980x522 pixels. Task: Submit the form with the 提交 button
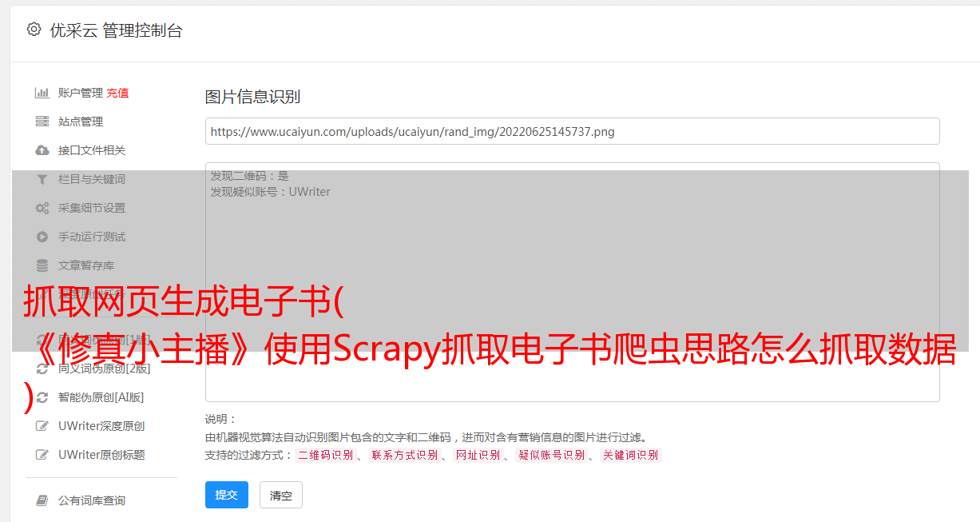[x=227, y=495]
